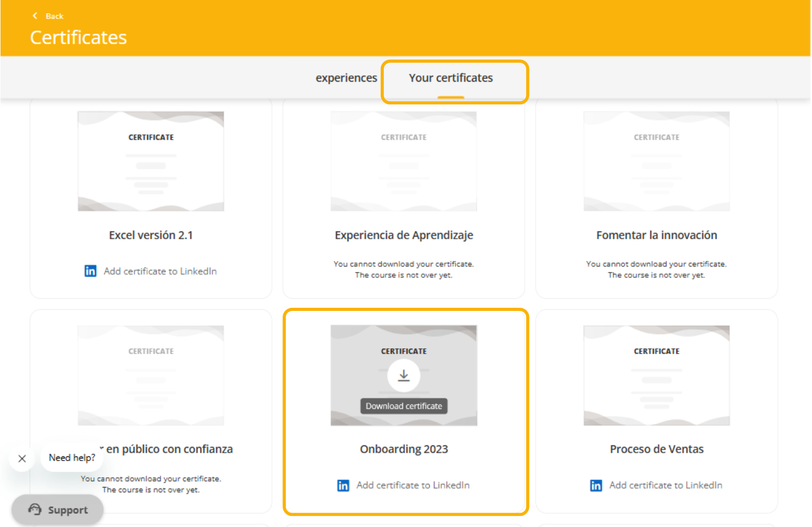Click the back chevron arrow icon

pos(35,16)
